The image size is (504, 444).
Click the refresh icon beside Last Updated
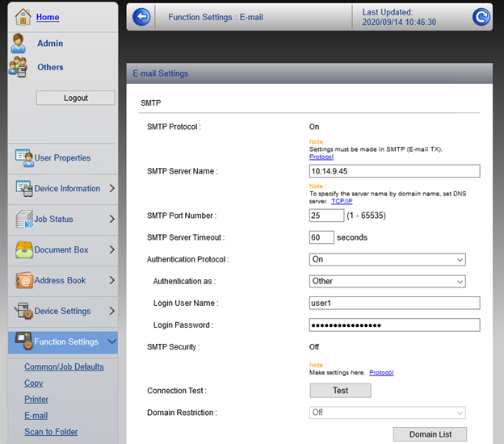point(481,17)
